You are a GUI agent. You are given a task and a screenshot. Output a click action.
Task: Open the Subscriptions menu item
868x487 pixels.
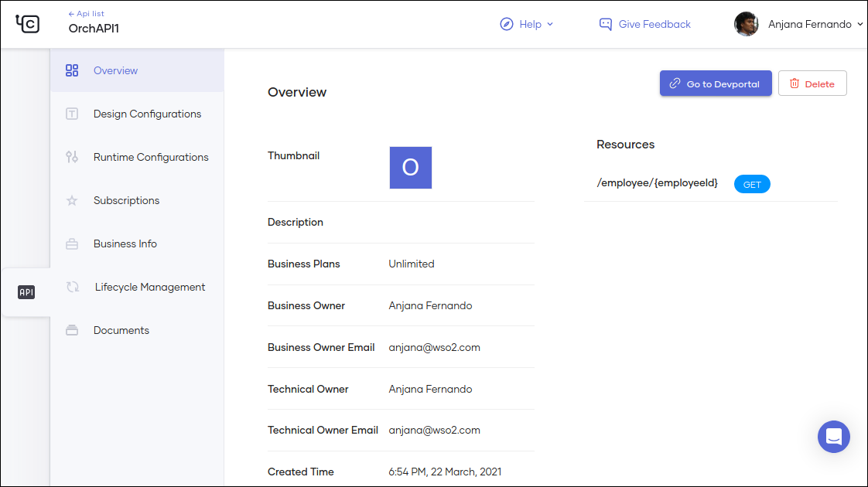(126, 200)
